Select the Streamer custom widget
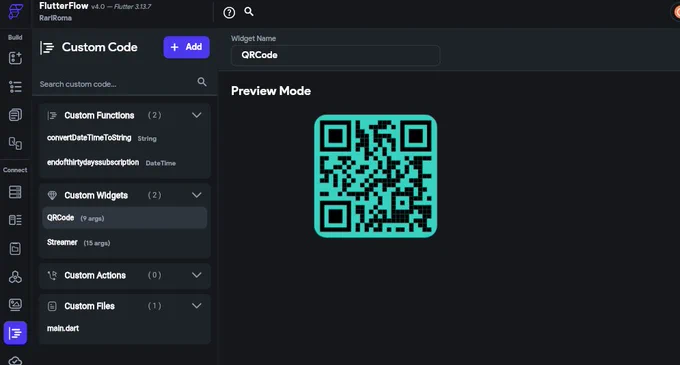The image size is (680, 365). click(x=124, y=242)
